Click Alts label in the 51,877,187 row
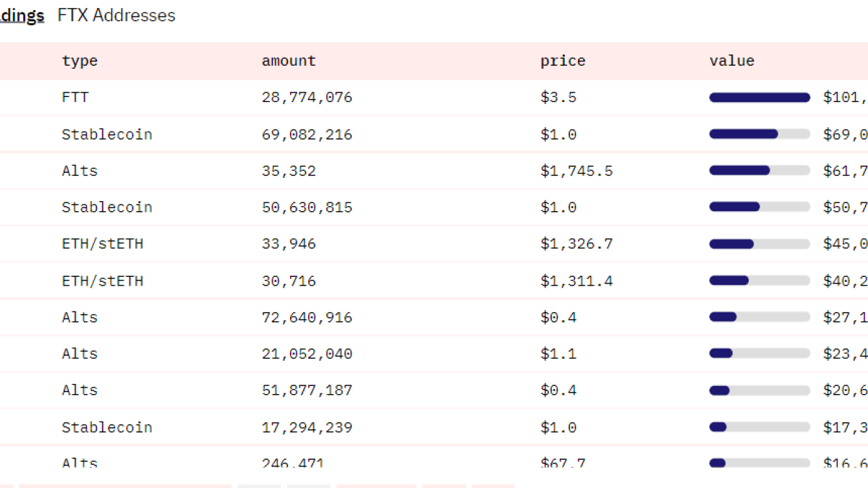 click(80, 390)
